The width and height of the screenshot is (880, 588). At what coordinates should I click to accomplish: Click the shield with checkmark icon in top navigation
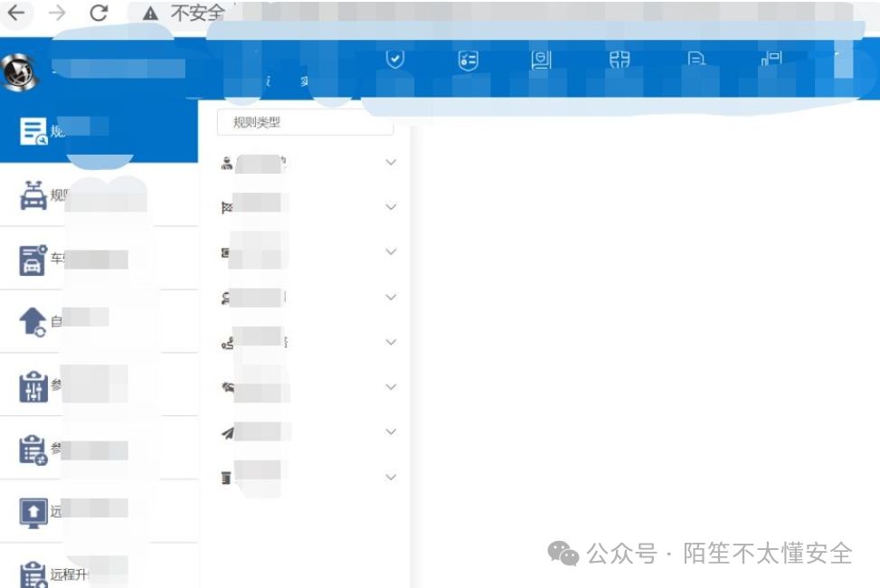[x=393, y=59]
